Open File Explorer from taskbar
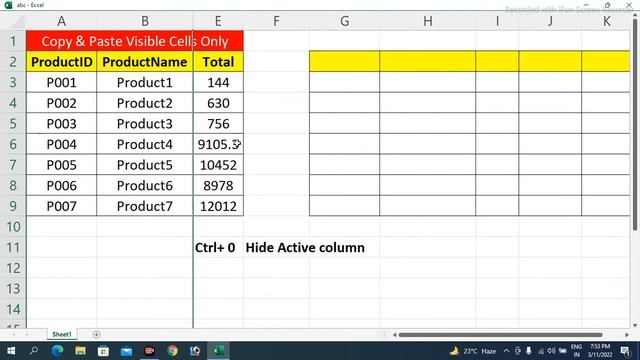Image resolution: width=640 pixels, height=360 pixels. point(80,351)
